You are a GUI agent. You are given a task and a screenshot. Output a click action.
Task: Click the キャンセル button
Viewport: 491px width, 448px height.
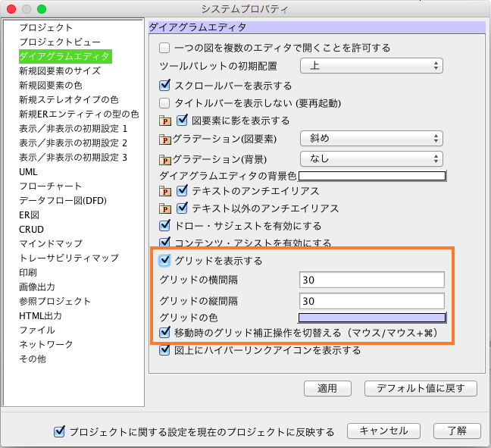tap(383, 431)
